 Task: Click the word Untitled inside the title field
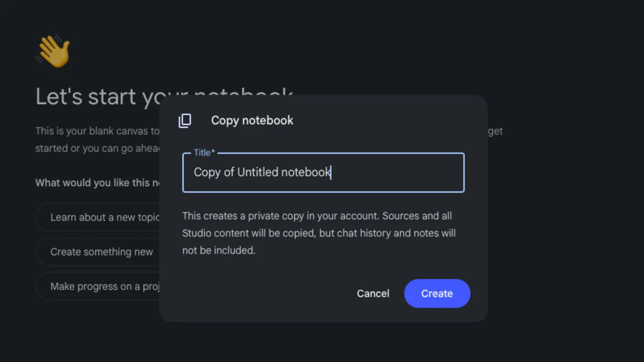click(x=258, y=172)
